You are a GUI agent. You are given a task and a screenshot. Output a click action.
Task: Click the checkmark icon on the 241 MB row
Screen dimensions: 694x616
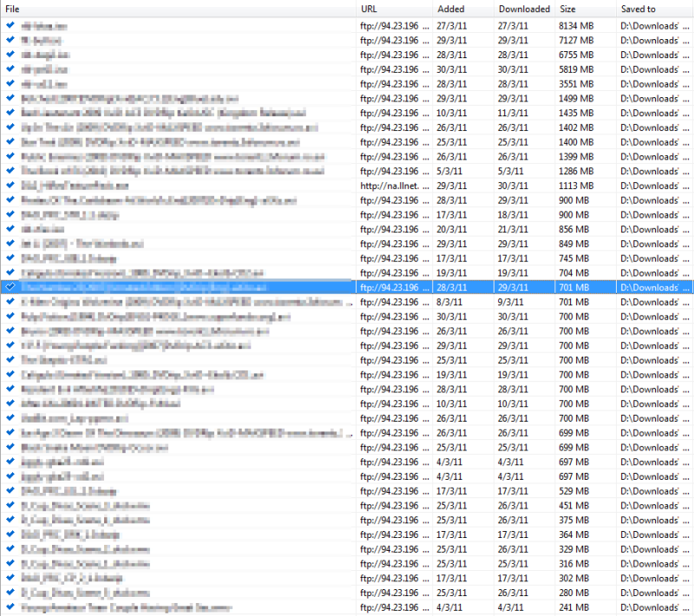(x=10, y=607)
